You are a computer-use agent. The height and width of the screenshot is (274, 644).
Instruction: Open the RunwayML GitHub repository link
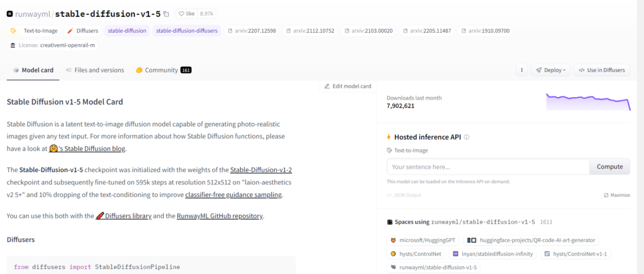(219, 215)
